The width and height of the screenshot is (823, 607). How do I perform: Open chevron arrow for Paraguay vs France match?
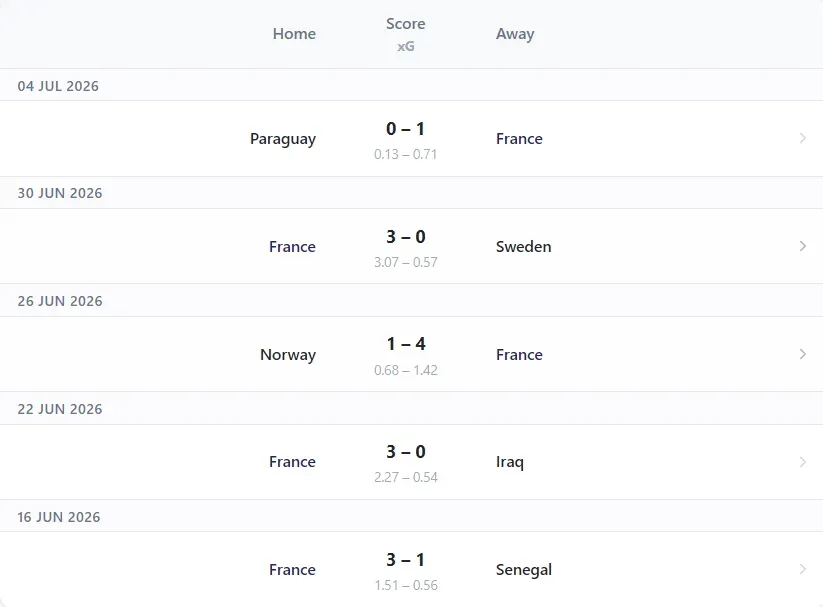pyautogui.click(x=803, y=138)
